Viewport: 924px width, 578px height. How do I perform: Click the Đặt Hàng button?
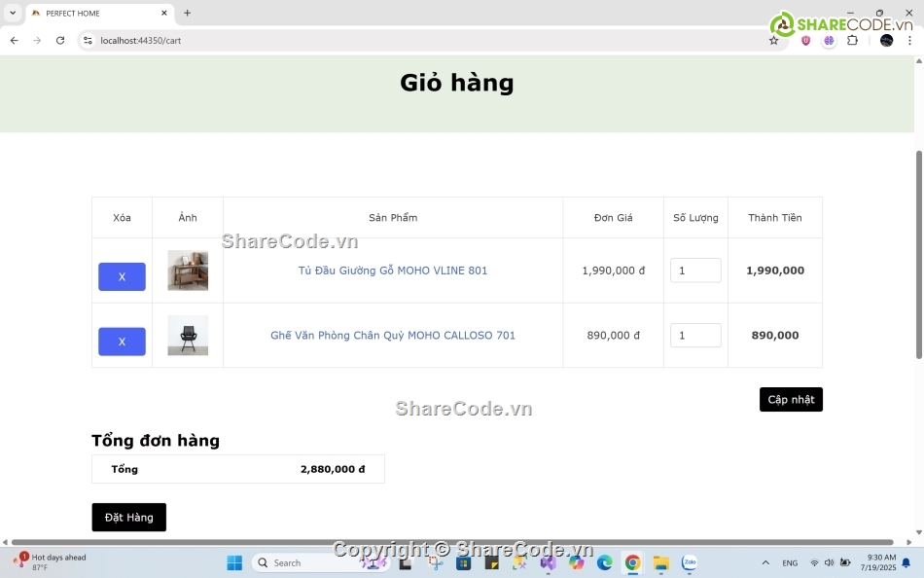point(129,518)
